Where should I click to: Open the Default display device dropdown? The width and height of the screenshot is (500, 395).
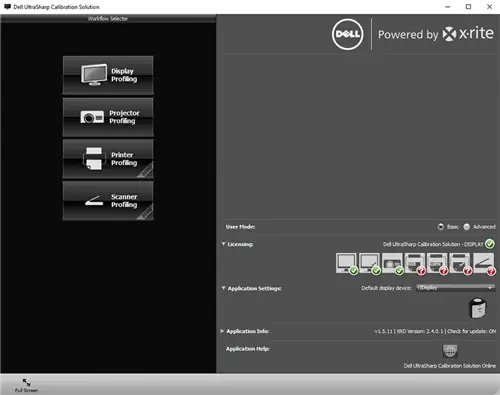pos(455,288)
